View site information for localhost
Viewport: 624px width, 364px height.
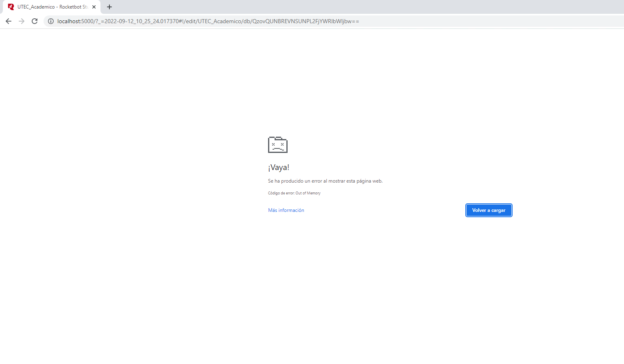point(51,21)
